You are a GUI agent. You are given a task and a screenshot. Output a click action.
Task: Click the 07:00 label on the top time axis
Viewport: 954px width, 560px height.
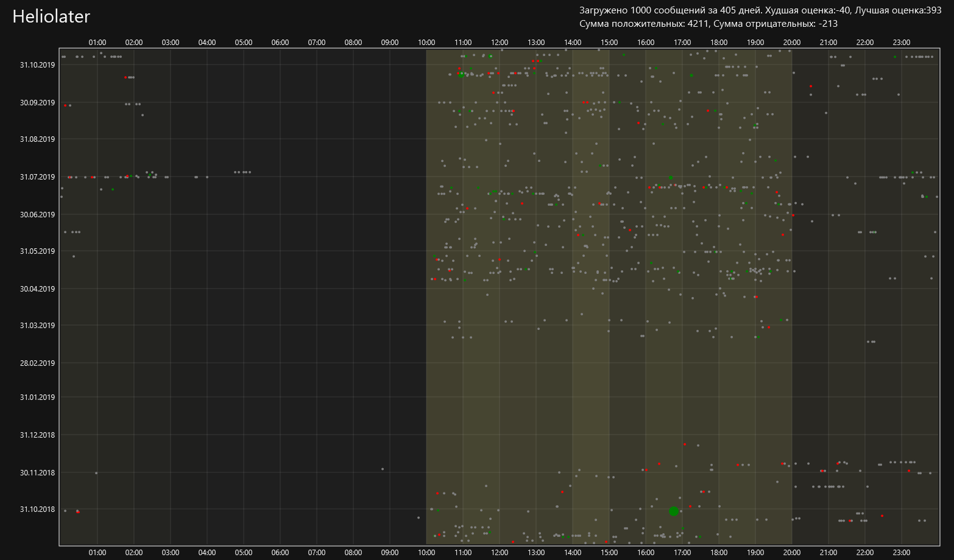[x=317, y=43]
